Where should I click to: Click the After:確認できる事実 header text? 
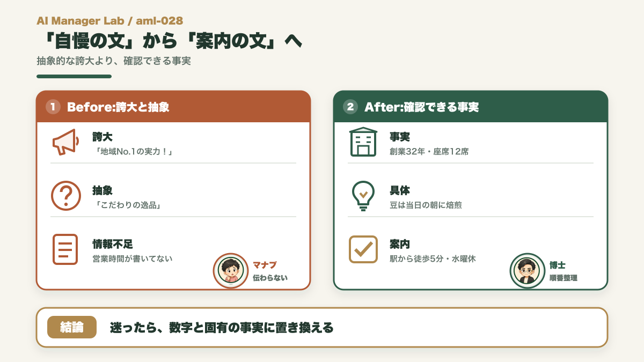(x=421, y=107)
